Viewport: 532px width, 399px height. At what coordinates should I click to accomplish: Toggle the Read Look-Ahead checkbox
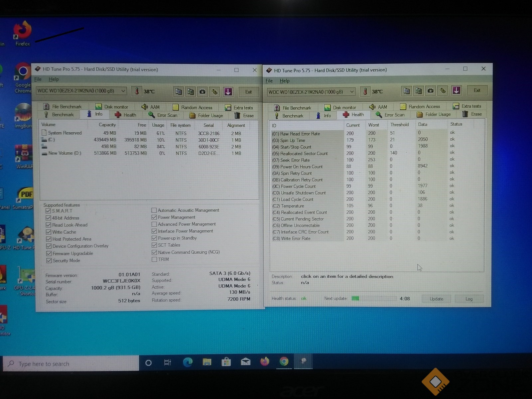pyautogui.click(x=49, y=225)
